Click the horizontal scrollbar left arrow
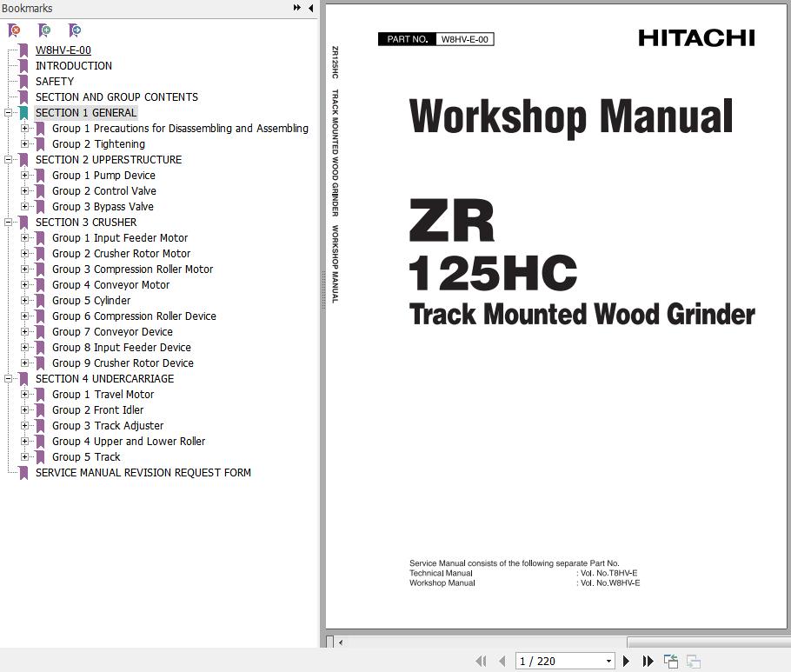 341,642
